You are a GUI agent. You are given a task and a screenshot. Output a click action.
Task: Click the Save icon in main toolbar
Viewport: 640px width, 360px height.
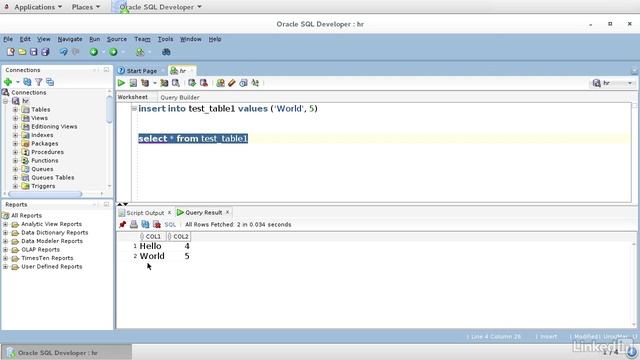[33, 52]
